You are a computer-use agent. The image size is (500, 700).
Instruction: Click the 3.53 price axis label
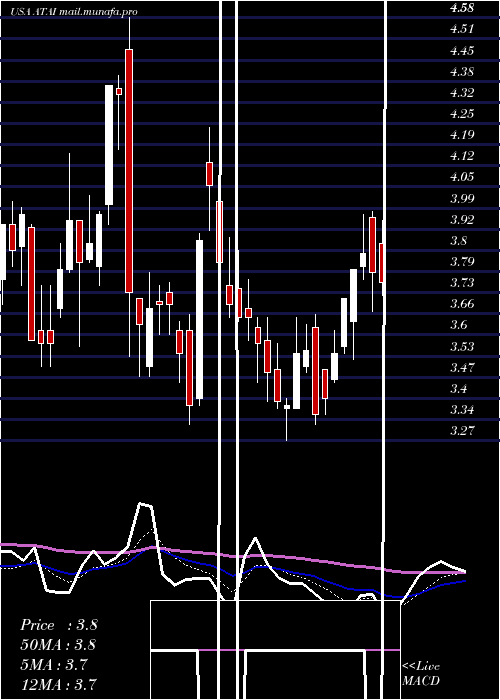click(x=462, y=346)
